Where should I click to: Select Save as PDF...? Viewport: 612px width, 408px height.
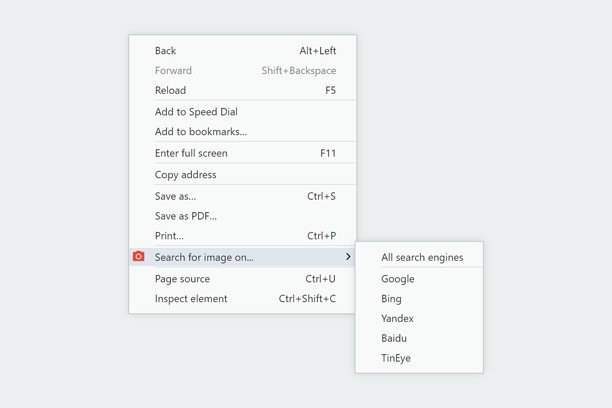pyautogui.click(x=185, y=216)
